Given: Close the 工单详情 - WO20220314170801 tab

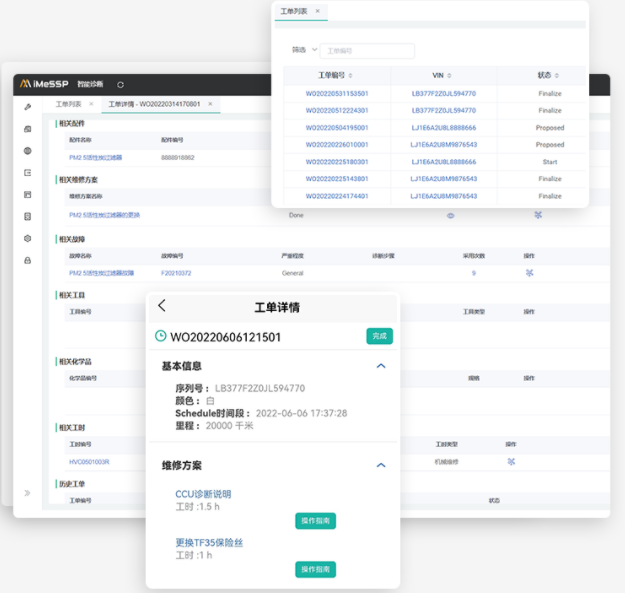Looking at the screenshot, I should pos(210,104).
